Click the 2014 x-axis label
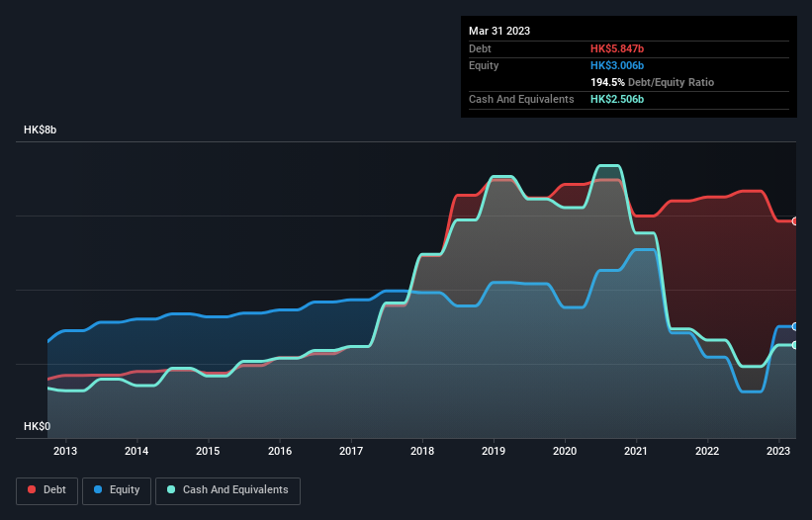The height and width of the screenshot is (520, 812). coord(136,451)
